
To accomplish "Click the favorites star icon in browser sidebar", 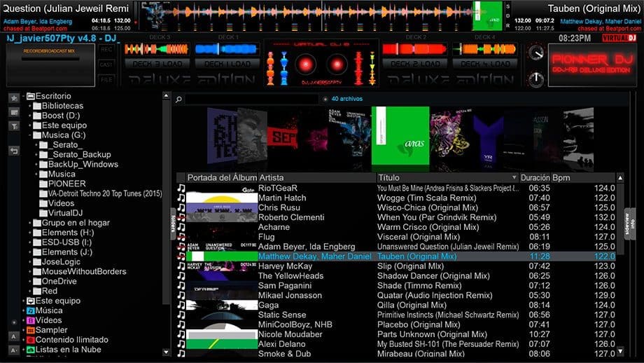I will click(14, 98).
